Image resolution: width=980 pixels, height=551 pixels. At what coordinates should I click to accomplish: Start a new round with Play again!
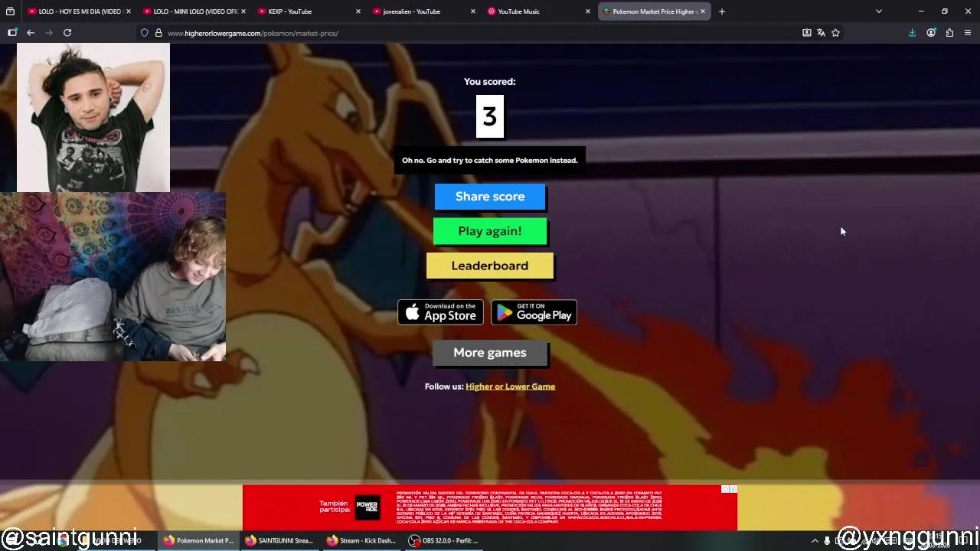(x=490, y=231)
